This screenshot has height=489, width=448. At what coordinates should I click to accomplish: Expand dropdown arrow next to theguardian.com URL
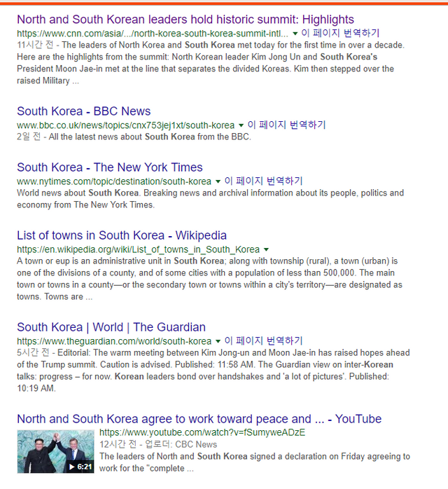(218, 341)
